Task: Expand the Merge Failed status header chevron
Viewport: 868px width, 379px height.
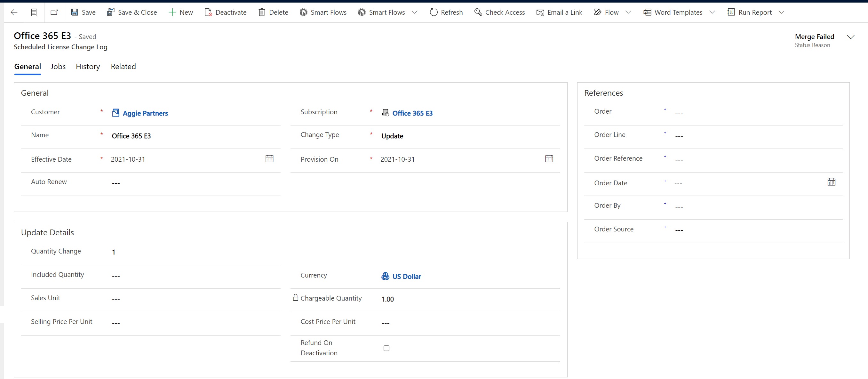Action: click(850, 37)
